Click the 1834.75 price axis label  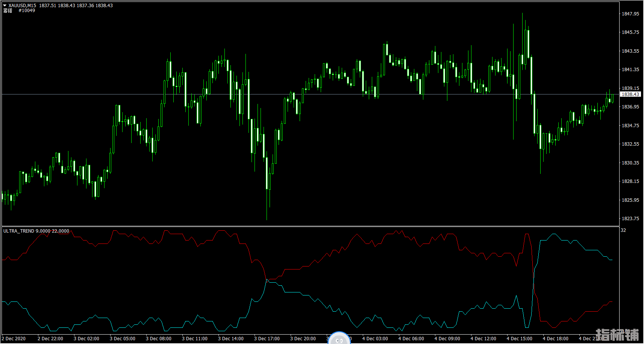point(630,126)
